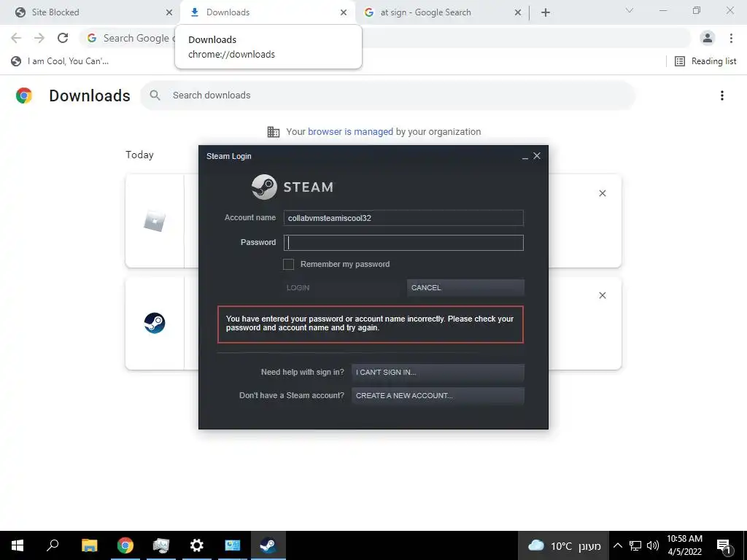Open the weather widget showing 10°C

564,545
